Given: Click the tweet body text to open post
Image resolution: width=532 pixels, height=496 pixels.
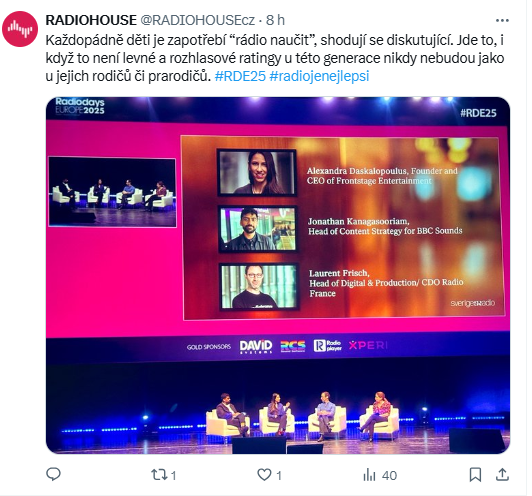Looking at the screenshot, I should [275, 58].
